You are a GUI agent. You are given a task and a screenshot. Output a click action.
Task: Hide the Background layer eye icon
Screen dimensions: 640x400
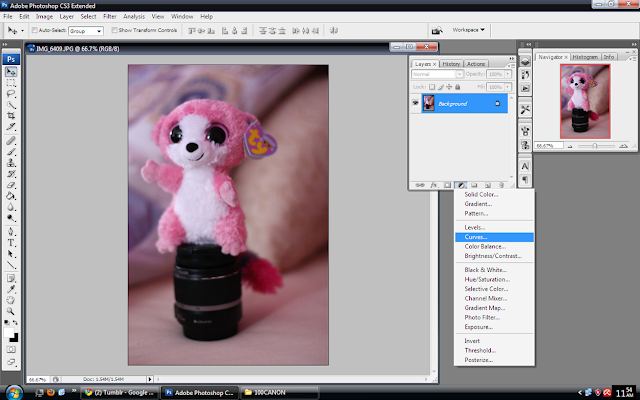click(416, 103)
